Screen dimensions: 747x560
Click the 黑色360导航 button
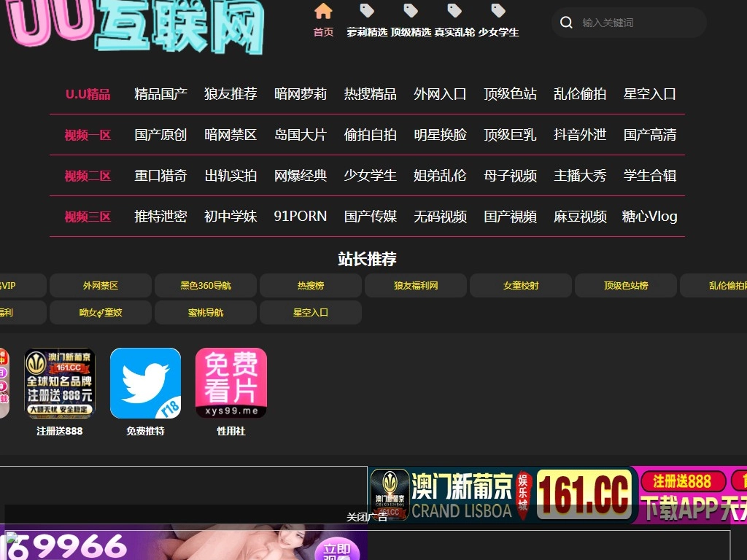(206, 285)
